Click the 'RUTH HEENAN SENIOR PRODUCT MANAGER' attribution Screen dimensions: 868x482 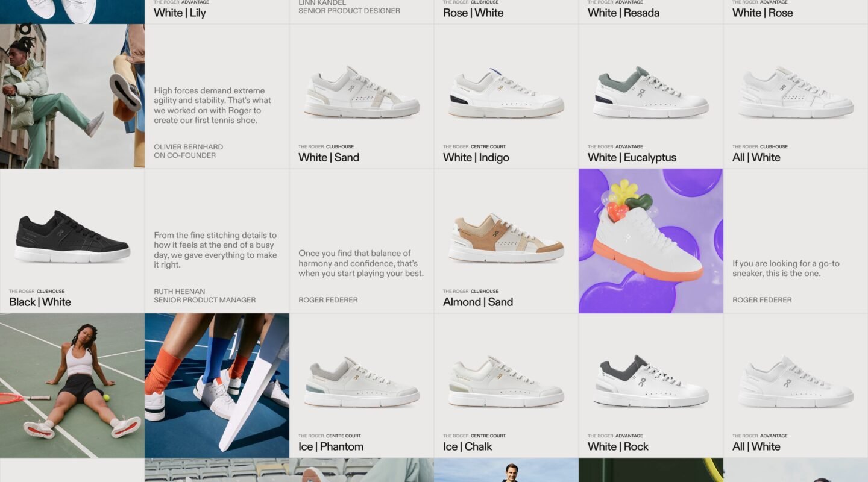[205, 295]
